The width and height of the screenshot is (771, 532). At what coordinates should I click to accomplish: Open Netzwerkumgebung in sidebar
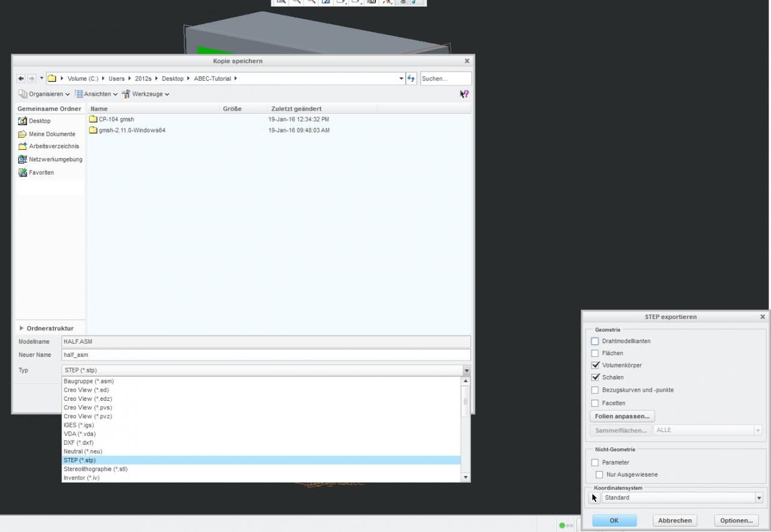coord(55,159)
